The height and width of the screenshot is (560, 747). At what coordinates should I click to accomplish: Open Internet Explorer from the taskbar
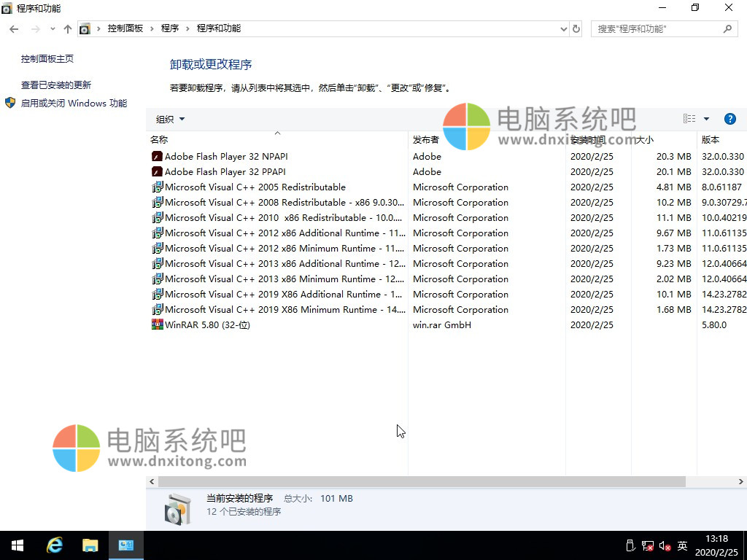[54, 545]
